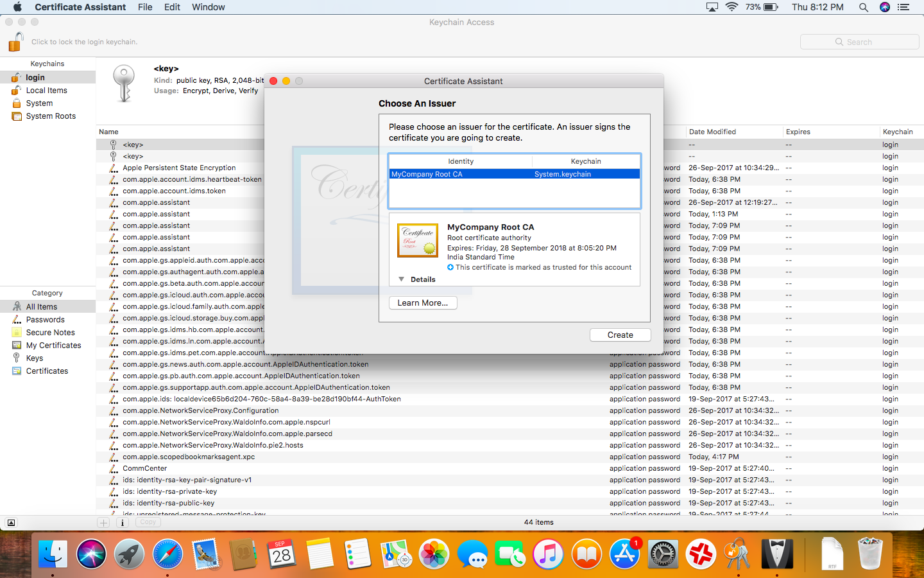The image size is (924, 578).
Task: Open the RTF document in the Dock
Action: [x=832, y=554]
